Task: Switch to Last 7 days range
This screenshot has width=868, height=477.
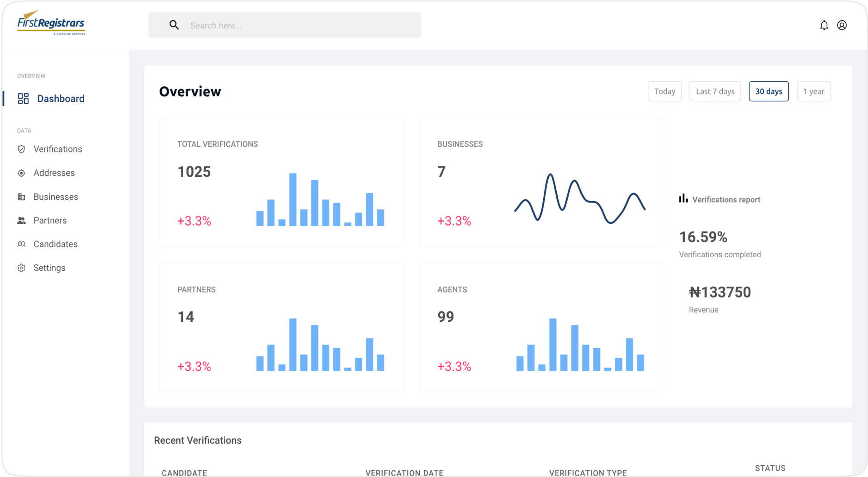Action: coord(715,91)
